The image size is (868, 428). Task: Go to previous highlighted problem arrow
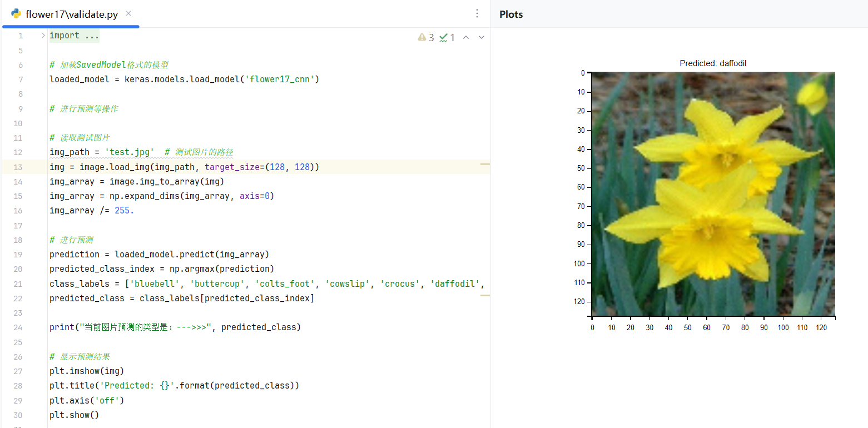(x=466, y=37)
